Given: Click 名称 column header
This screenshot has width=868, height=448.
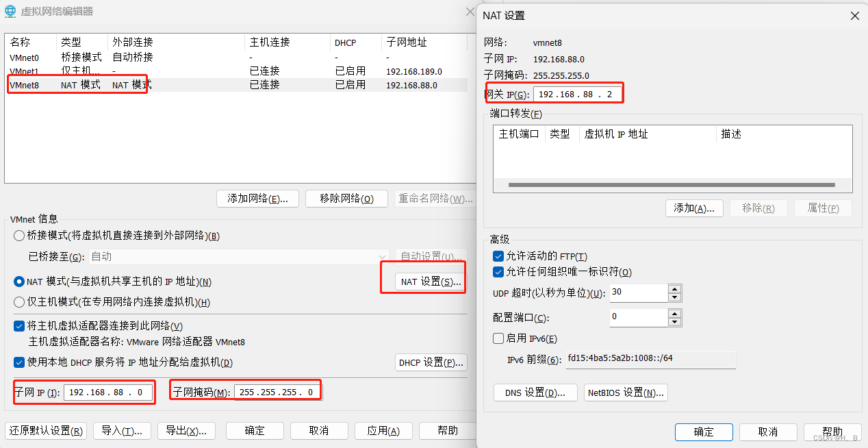Looking at the screenshot, I should coord(30,42).
